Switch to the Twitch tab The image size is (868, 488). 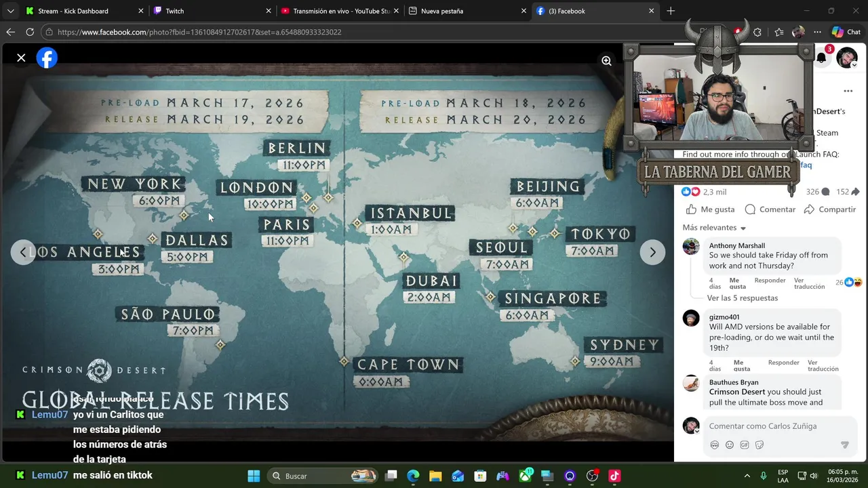coord(210,11)
